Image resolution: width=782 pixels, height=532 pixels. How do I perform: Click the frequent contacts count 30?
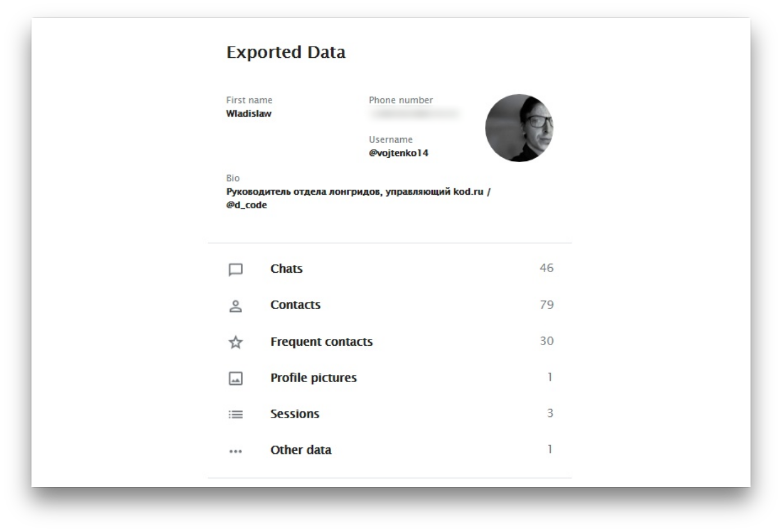pyautogui.click(x=547, y=341)
